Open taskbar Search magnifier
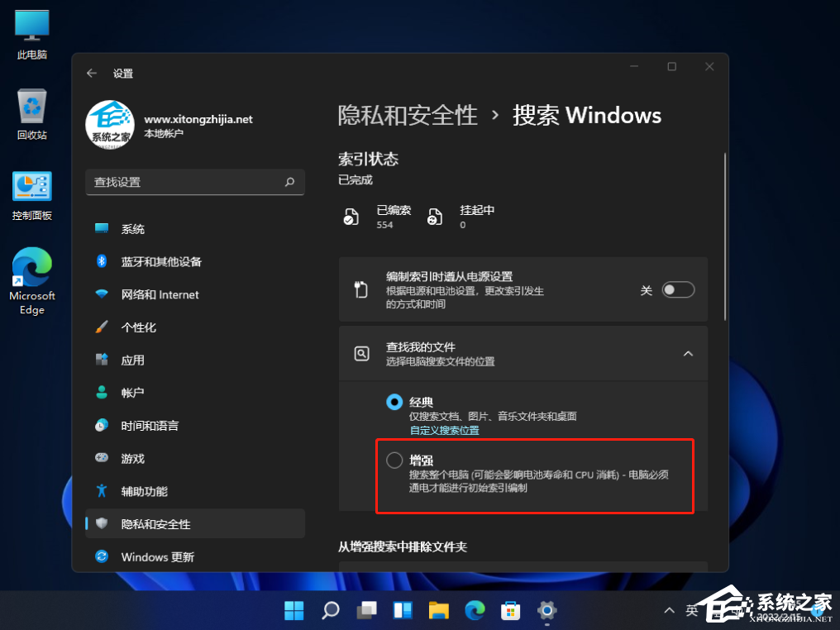840x630 pixels. tap(330, 610)
